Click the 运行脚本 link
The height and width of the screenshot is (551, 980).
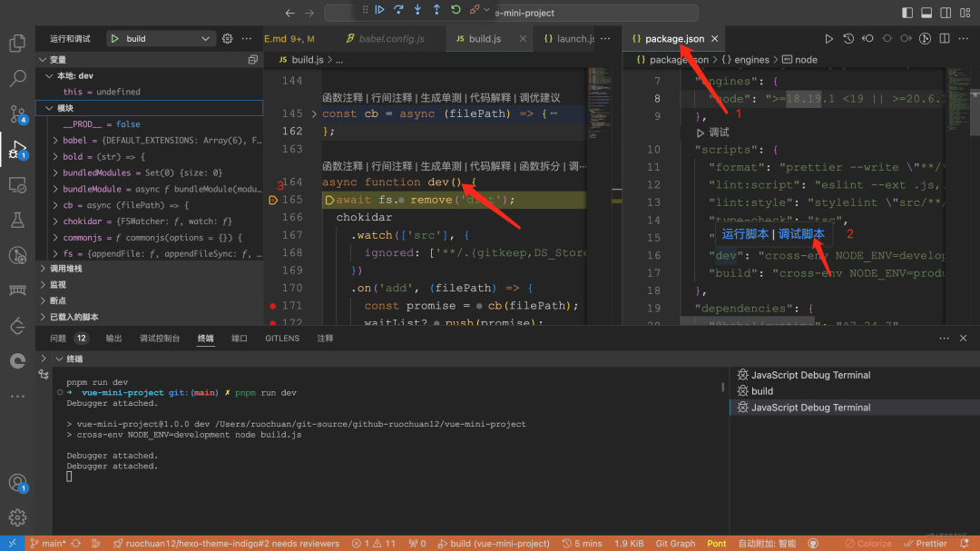(x=745, y=234)
